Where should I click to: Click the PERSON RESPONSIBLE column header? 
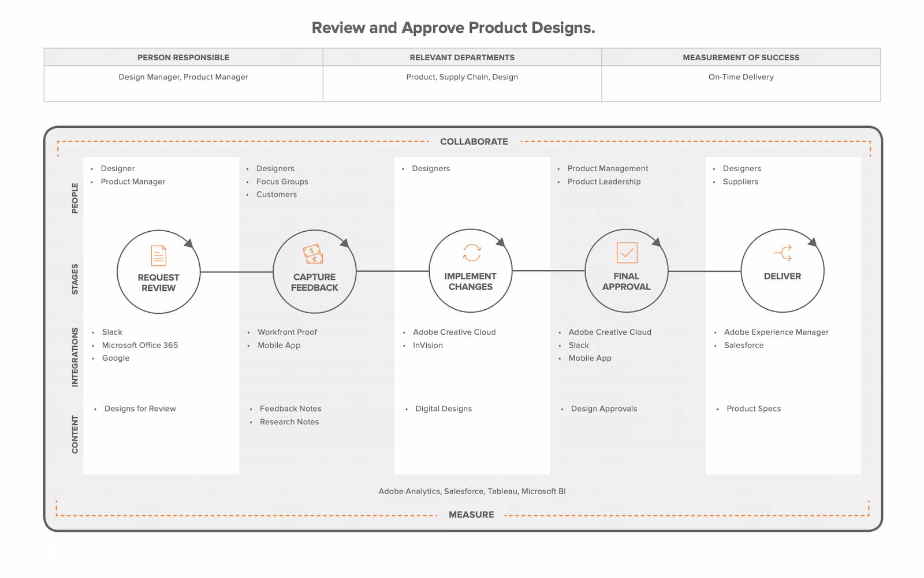point(183,57)
